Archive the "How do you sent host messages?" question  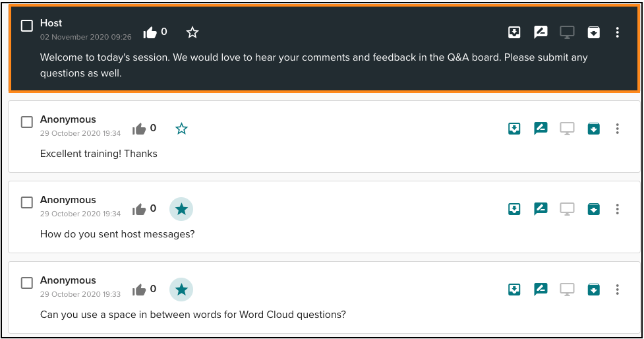tap(593, 209)
